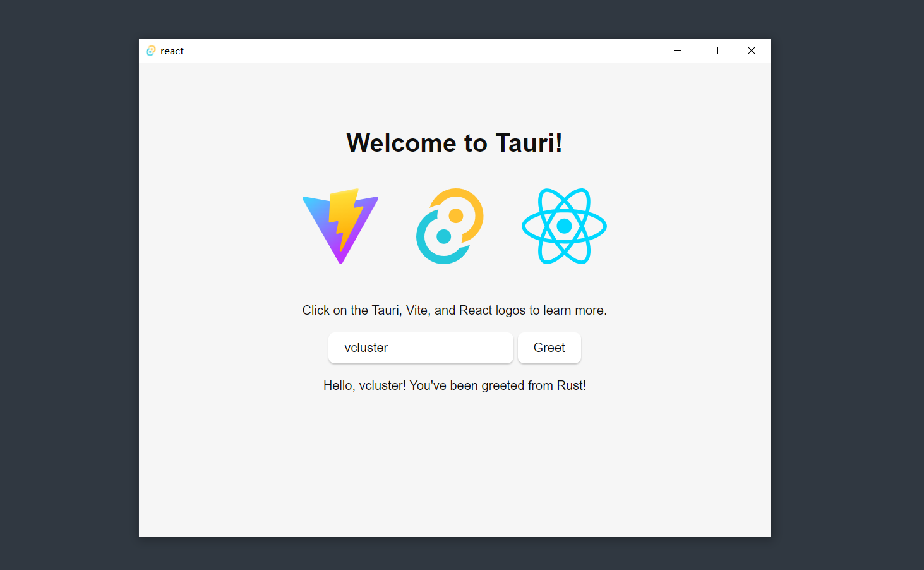Click the maximize window control
This screenshot has height=570, width=924.
(x=714, y=51)
